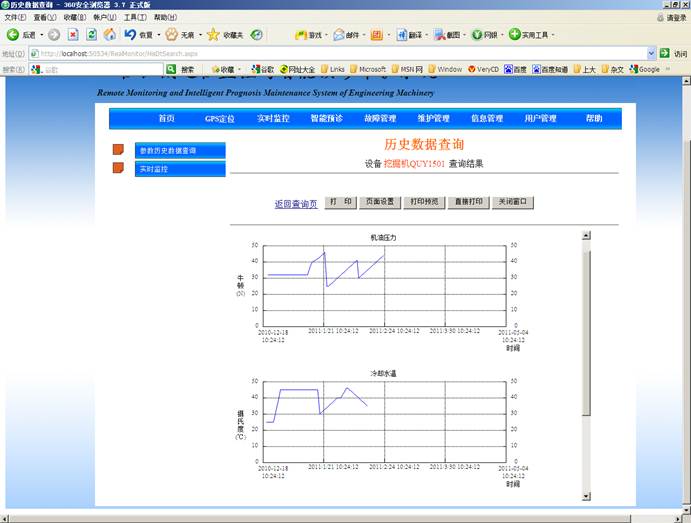Select the GPS定位 navigation tab
This screenshot has width=691, height=523.
pyautogui.click(x=219, y=118)
